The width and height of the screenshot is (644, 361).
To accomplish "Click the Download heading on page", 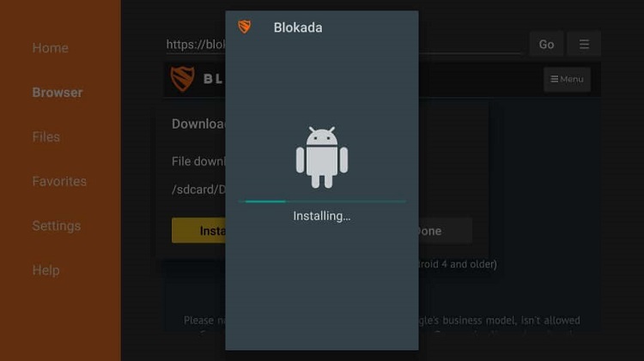I will (x=199, y=123).
